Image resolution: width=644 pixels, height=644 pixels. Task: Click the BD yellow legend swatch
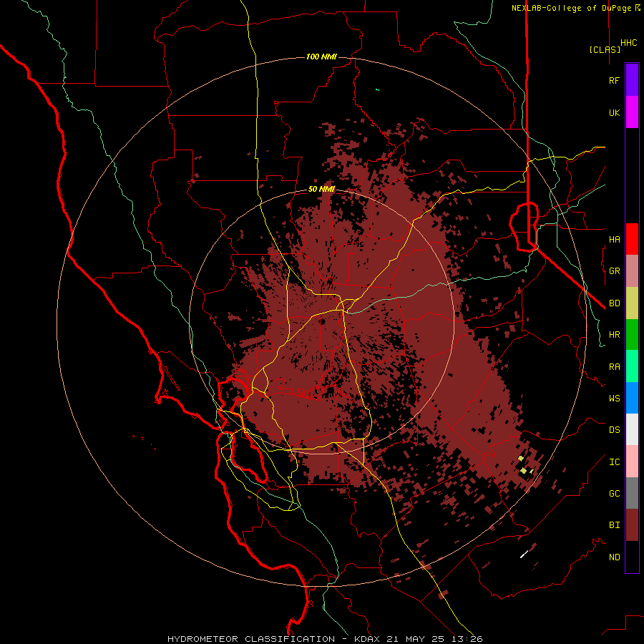click(x=632, y=303)
